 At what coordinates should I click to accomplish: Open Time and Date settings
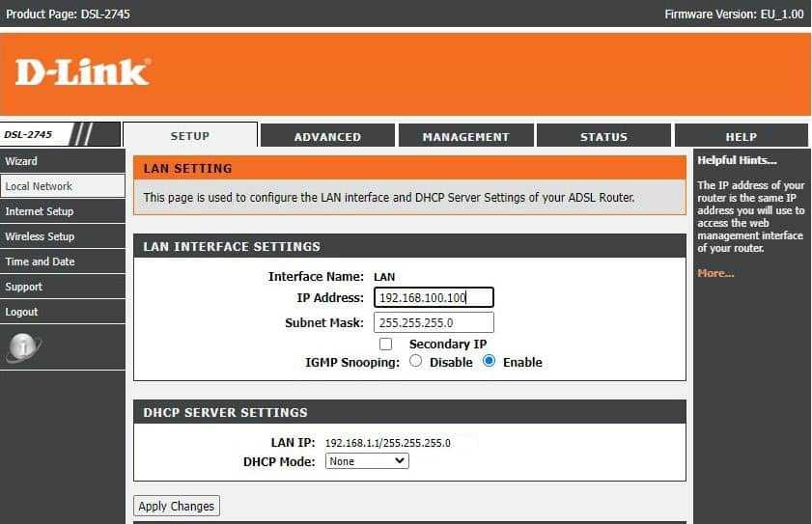pos(62,262)
